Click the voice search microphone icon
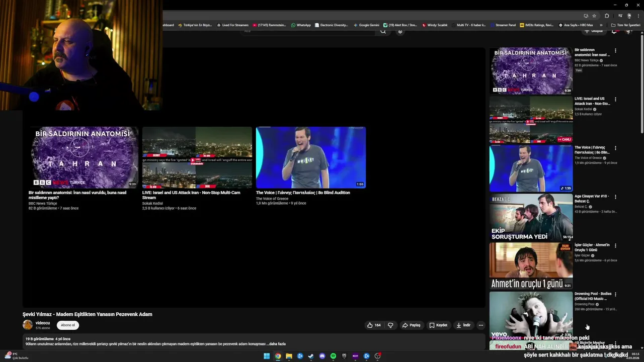 pos(400,31)
